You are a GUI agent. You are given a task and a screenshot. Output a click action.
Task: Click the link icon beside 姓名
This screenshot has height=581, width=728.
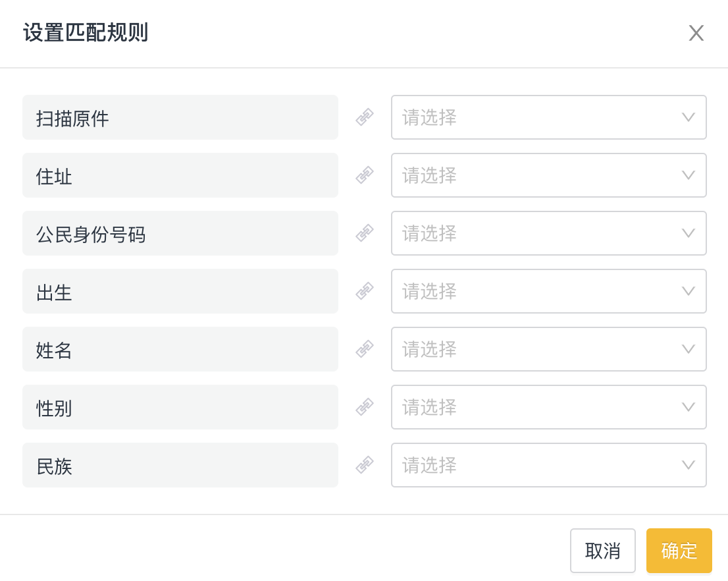(x=365, y=349)
